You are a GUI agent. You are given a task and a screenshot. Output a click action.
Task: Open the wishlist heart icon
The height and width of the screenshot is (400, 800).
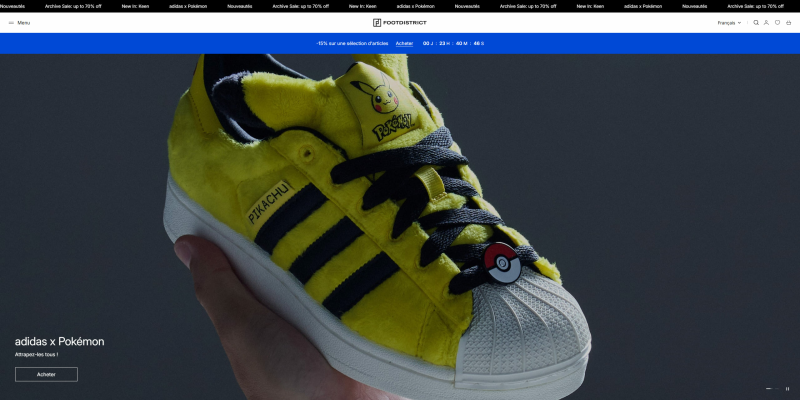[x=778, y=22]
